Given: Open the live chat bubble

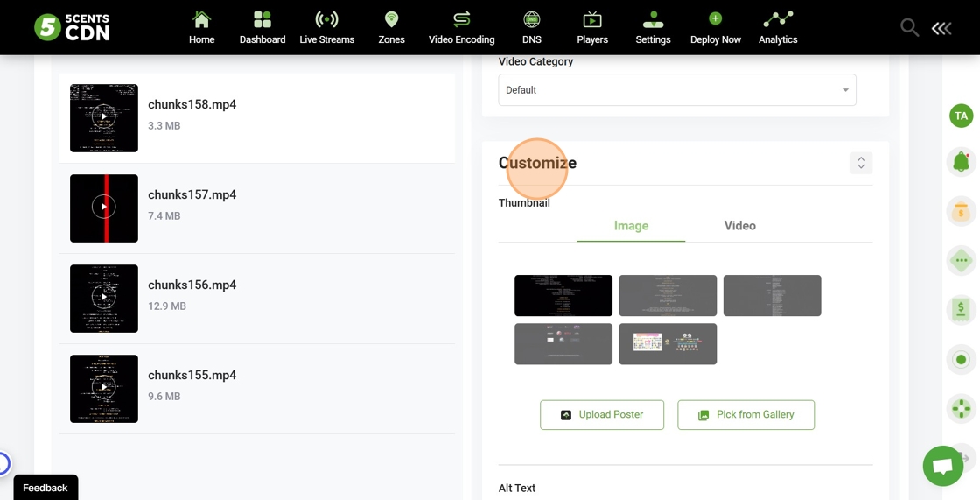Looking at the screenshot, I should (x=943, y=466).
